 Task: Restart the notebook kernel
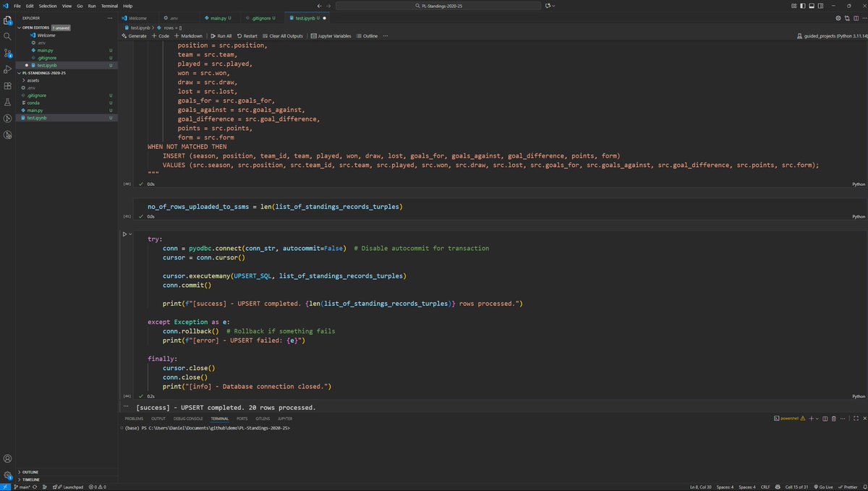tap(247, 35)
